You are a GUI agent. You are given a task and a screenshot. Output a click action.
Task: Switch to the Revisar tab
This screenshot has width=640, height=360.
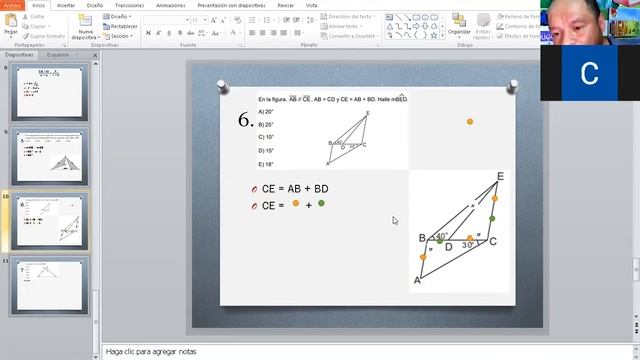click(285, 5)
